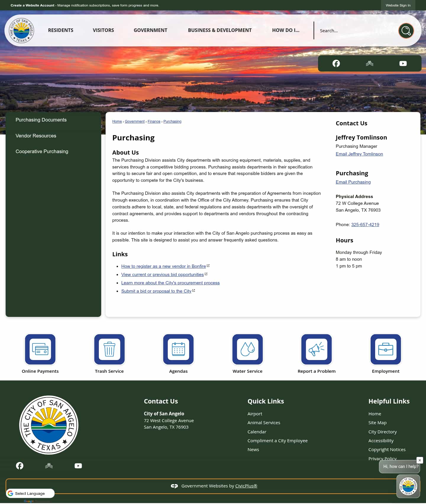Click the footer Facebook icon
The height and width of the screenshot is (504, 426).
tap(20, 466)
